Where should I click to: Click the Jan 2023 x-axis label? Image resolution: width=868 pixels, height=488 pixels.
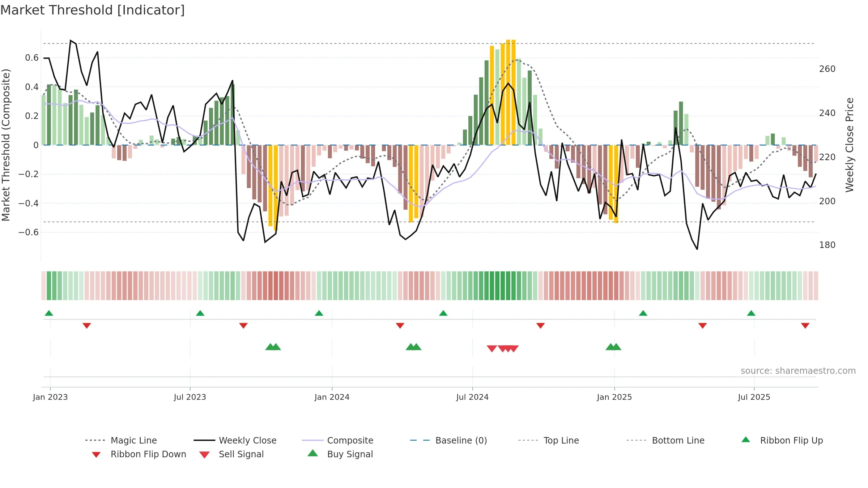coord(50,397)
